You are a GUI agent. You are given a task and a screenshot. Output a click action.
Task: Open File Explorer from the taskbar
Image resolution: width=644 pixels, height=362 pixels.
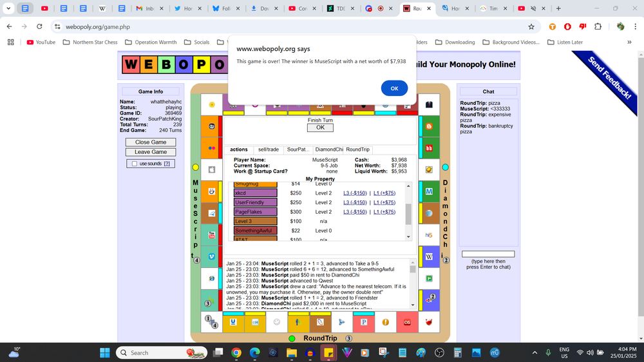(x=291, y=352)
